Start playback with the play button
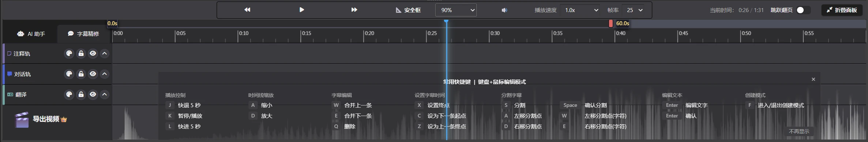Image resolution: width=868 pixels, height=142 pixels. coord(301,10)
